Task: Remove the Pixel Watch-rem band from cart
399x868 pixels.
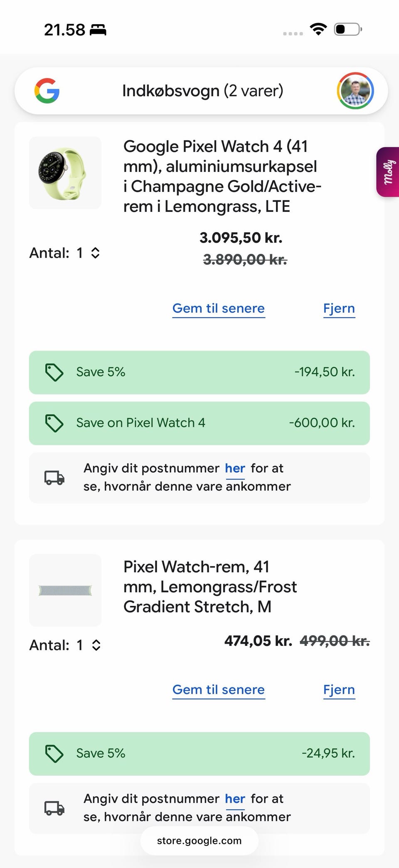Action: click(x=339, y=689)
